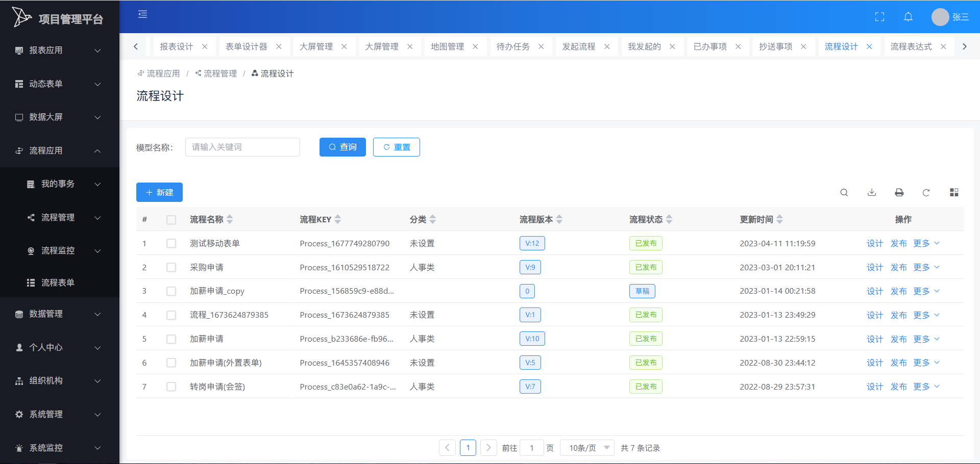Screen dimensions: 980x464
Task: Check the row for 流程_1673624879385
Action: [x=171, y=315]
